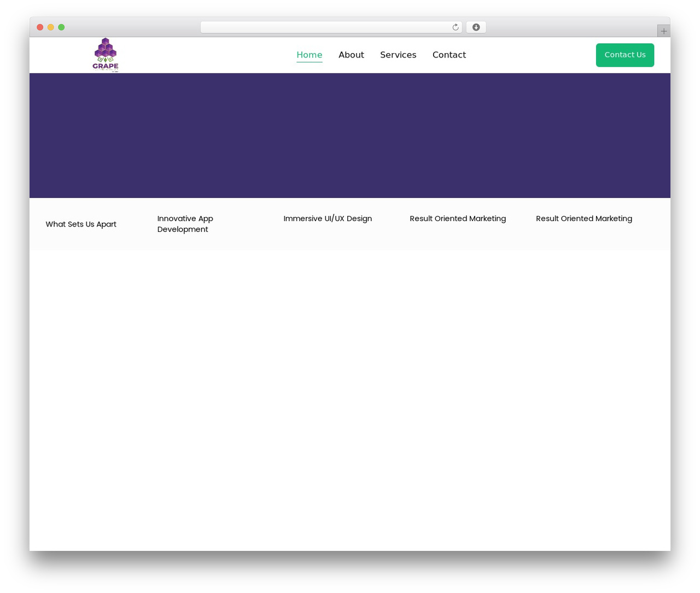Screen dimensions: 700x593
Task: Maximize the window using the green button
Action: point(61,27)
